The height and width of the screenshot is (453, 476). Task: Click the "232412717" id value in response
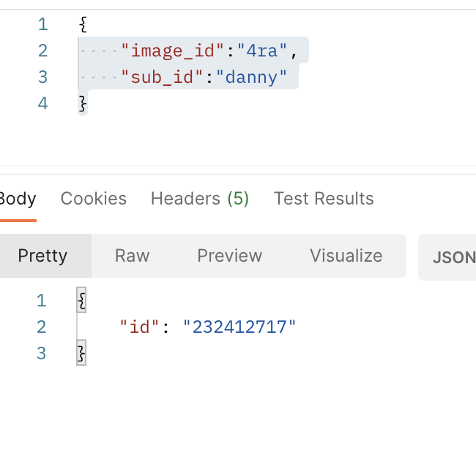coord(239,327)
